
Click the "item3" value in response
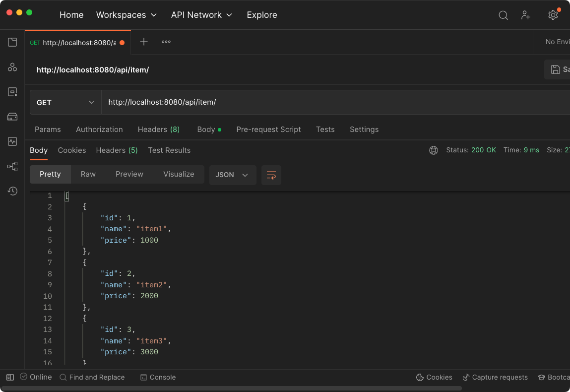(151, 341)
